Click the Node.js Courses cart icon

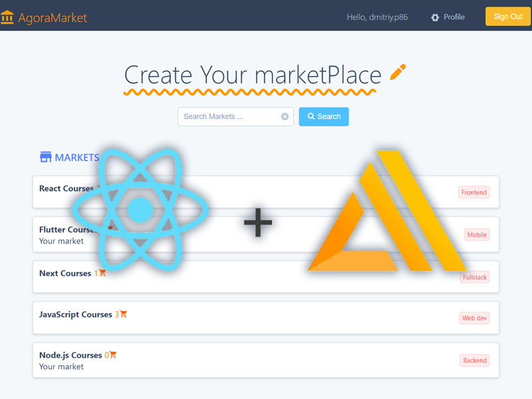(x=113, y=354)
